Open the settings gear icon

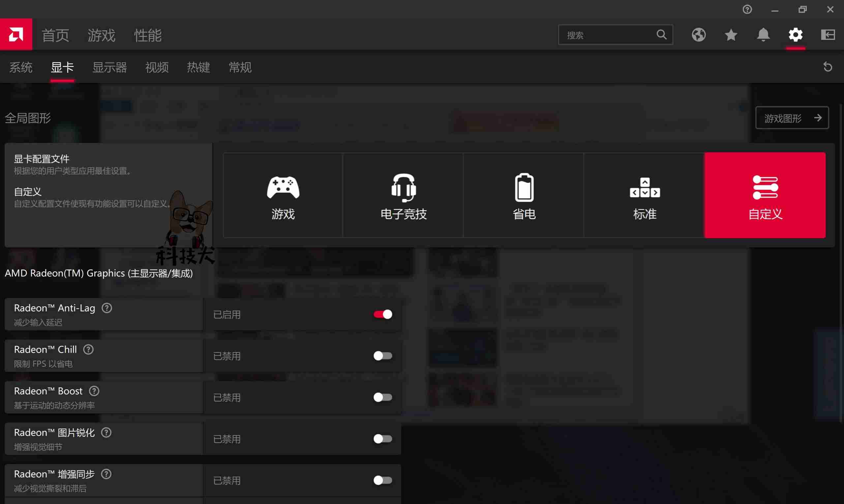796,35
